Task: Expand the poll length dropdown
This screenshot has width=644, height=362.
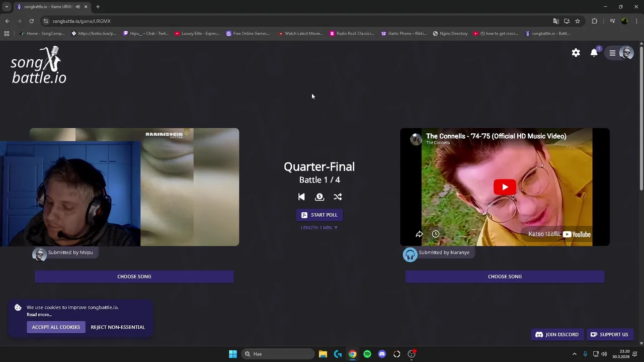Action: click(x=319, y=228)
